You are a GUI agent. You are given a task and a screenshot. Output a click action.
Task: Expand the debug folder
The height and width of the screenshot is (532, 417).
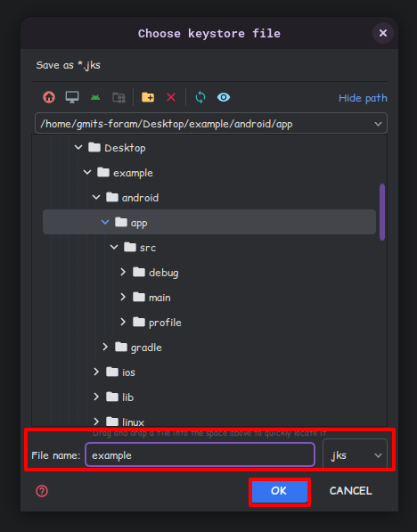(123, 272)
